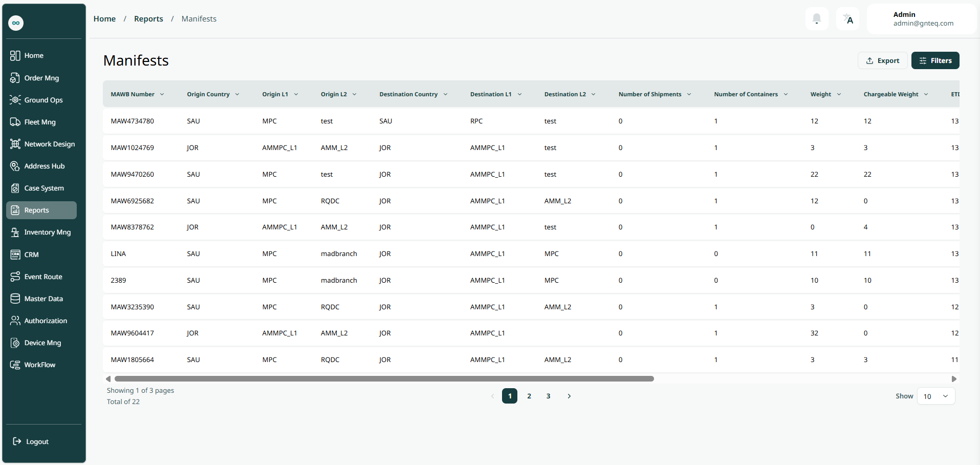Image resolution: width=980 pixels, height=465 pixels.
Task: Open Address Hub location icon
Action: coord(15,166)
